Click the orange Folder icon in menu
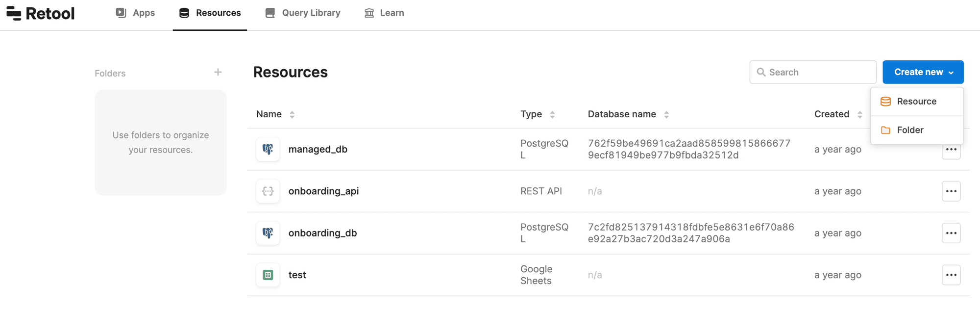Viewport: 980px width, 311px height. click(885, 130)
